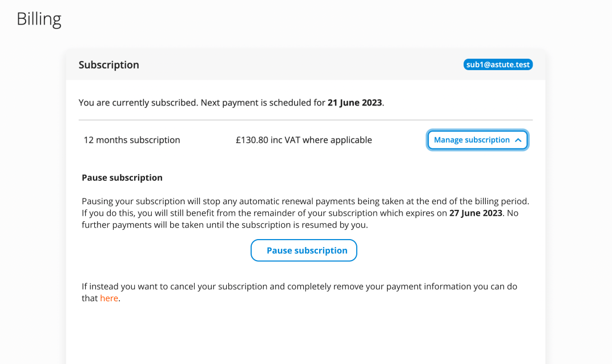Click the sub1@astute.test email badge
Screen dimensions: 612x364
tap(498, 65)
